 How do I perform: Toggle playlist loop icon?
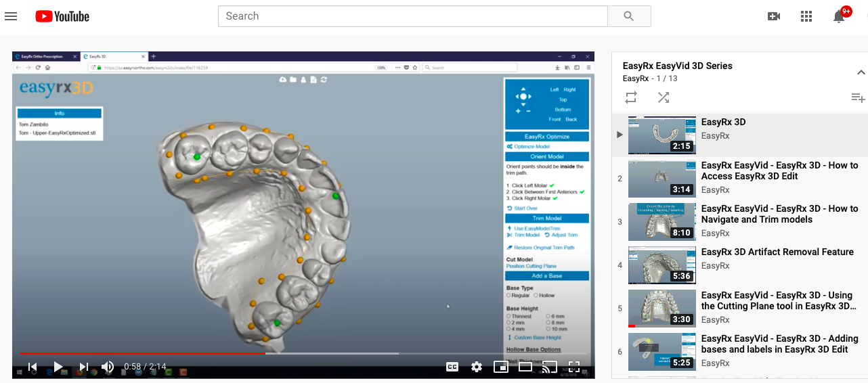pyautogui.click(x=631, y=97)
